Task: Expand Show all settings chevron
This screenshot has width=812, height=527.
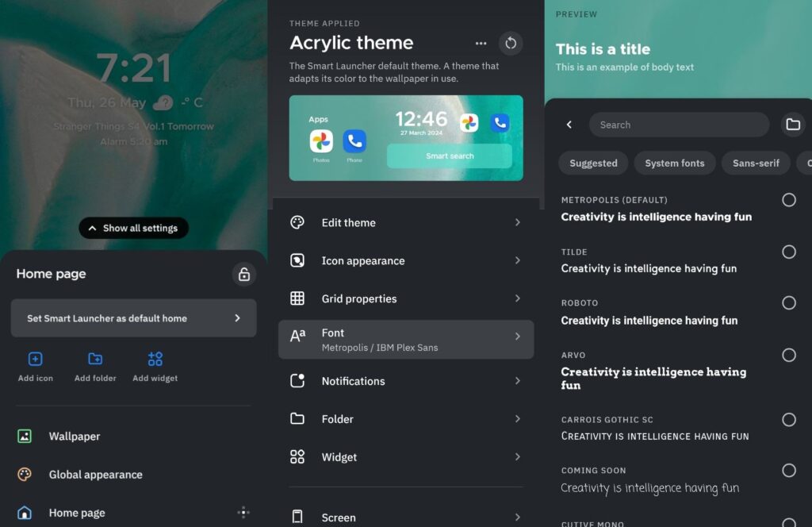Action: coord(92,228)
